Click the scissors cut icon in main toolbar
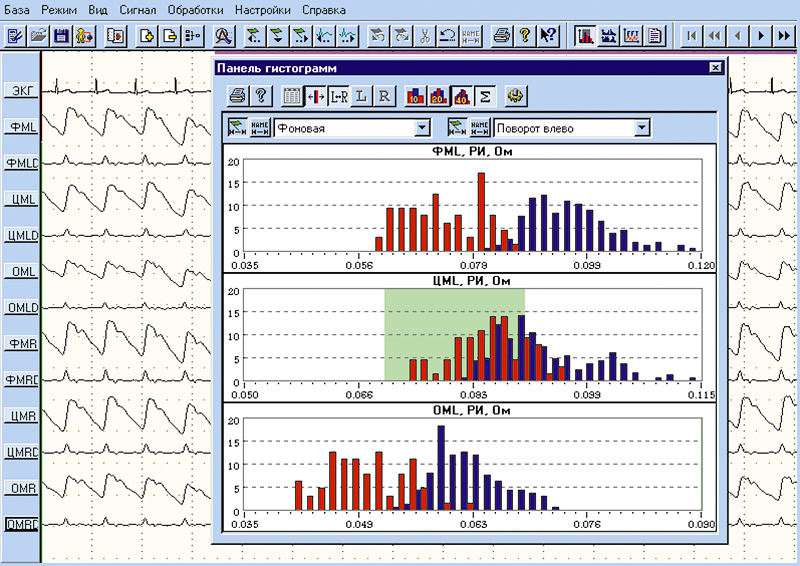Viewport: 800px width, 566px height. pyautogui.click(x=425, y=35)
